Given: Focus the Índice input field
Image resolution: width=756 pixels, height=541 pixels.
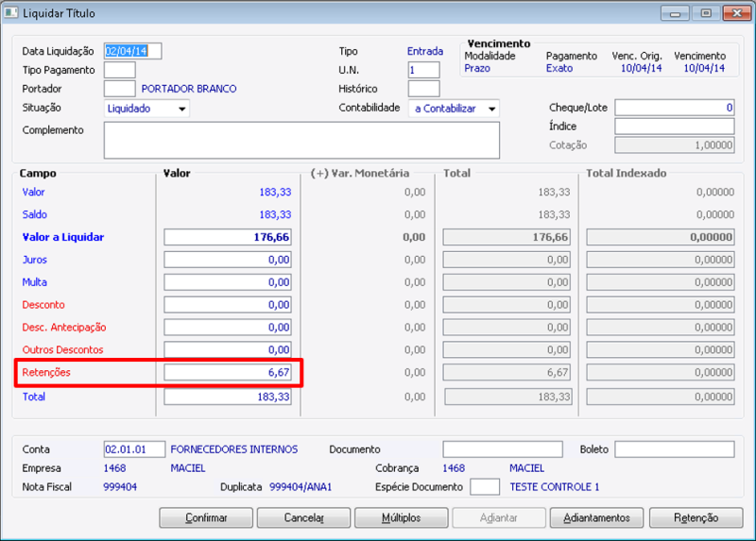Looking at the screenshot, I should point(674,127).
